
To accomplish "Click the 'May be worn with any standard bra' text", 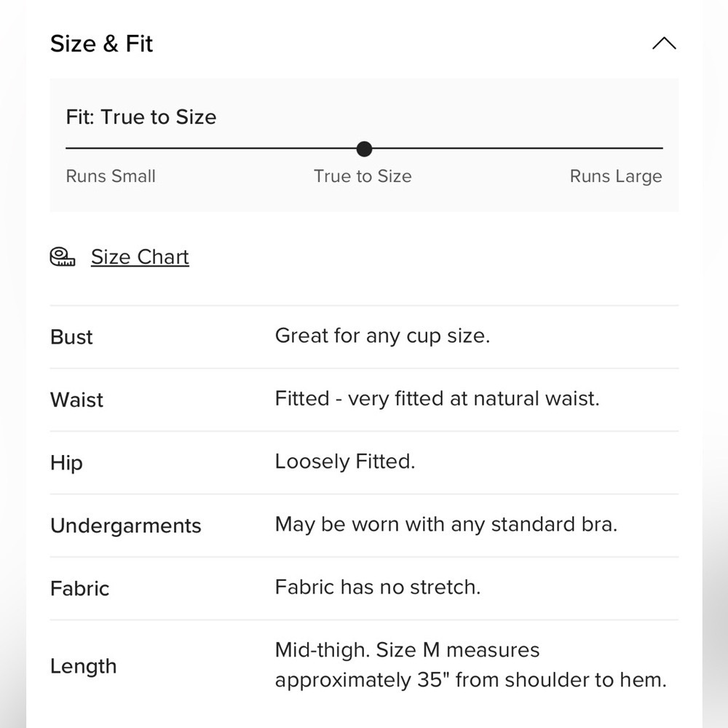I will click(x=446, y=525).
